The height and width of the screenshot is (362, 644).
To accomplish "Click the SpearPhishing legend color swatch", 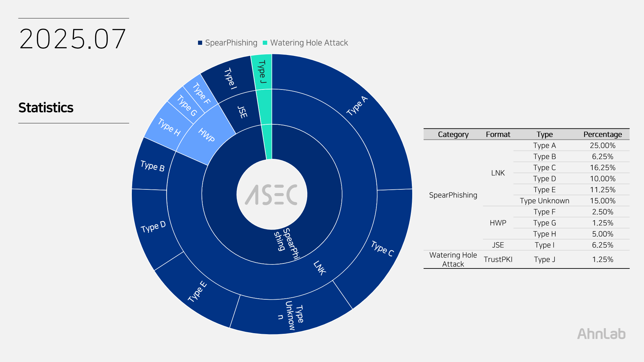I will (200, 43).
